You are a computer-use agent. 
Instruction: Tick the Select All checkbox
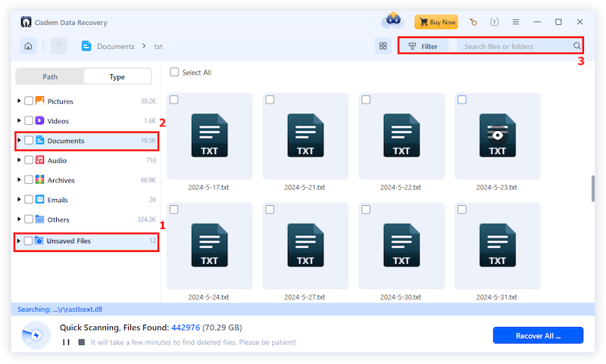click(174, 72)
